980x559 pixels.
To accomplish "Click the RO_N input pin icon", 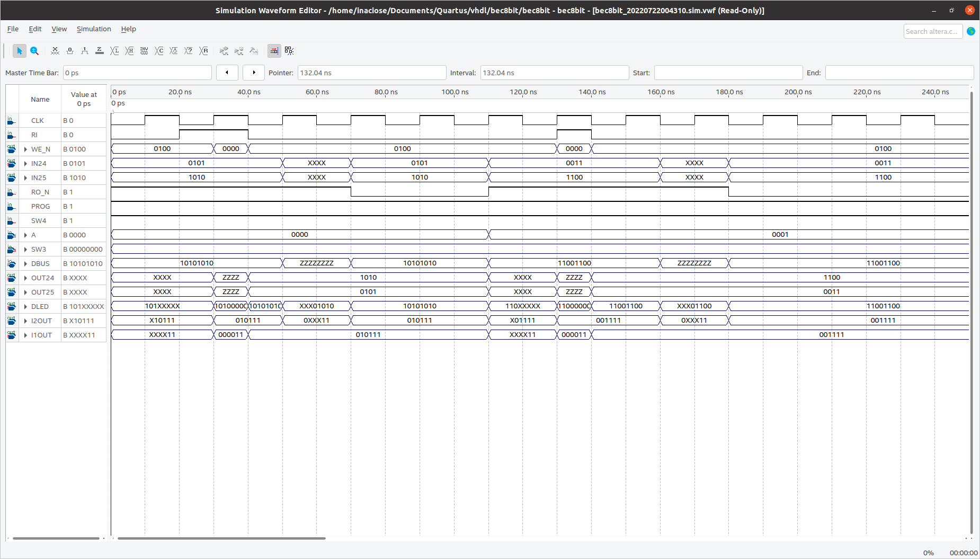I will click(12, 192).
